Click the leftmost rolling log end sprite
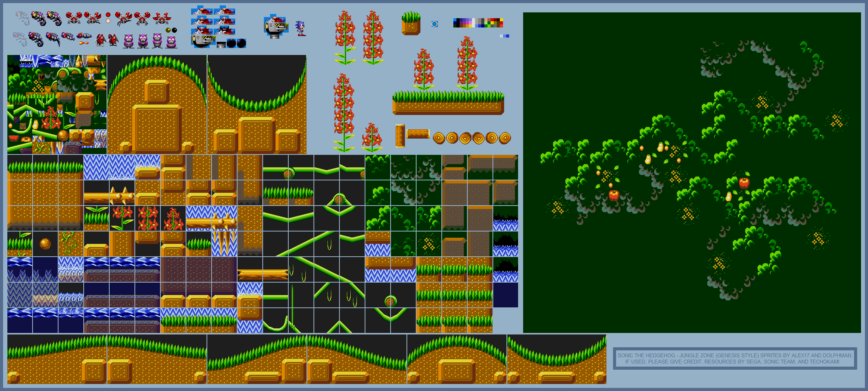 [439, 138]
